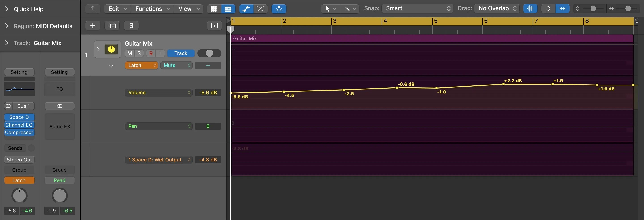Open the Snap Smart dropdown
Viewport: 644px width, 220px height.
(x=417, y=8)
